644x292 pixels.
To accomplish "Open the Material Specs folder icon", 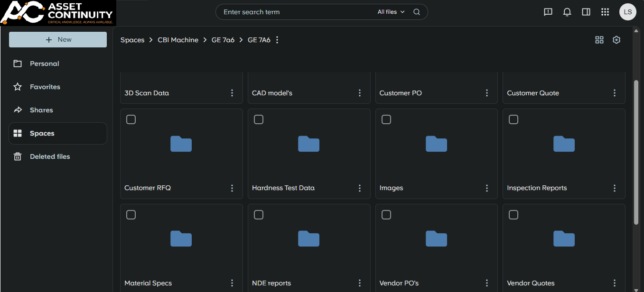I will click(181, 238).
